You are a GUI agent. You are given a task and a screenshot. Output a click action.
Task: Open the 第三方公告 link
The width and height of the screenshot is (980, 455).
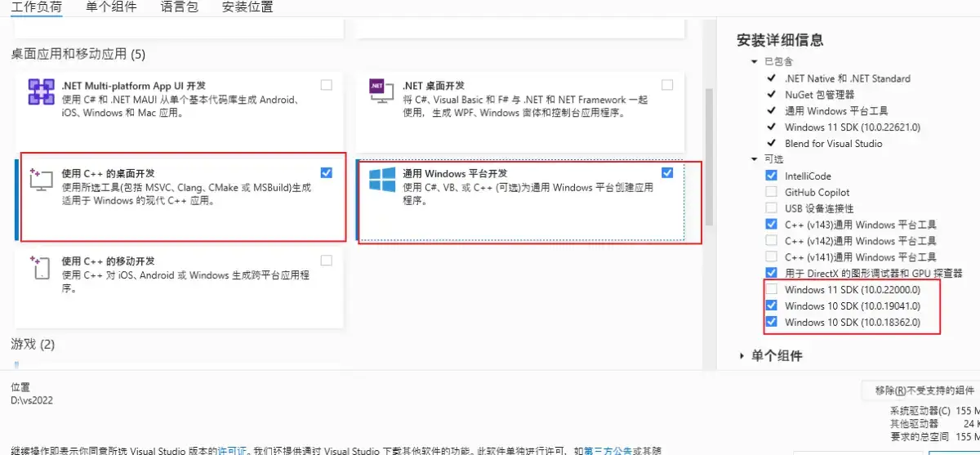pos(607,450)
